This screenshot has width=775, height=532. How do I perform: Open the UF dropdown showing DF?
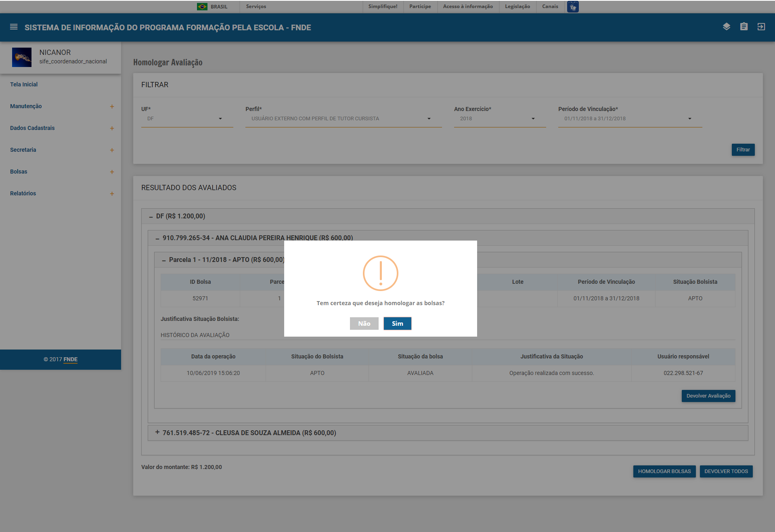187,119
